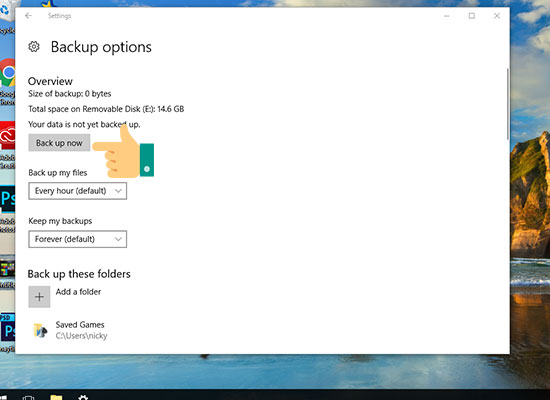Click the Settings gear in the taskbar
Viewport: 550px width, 400px height.
(83, 397)
